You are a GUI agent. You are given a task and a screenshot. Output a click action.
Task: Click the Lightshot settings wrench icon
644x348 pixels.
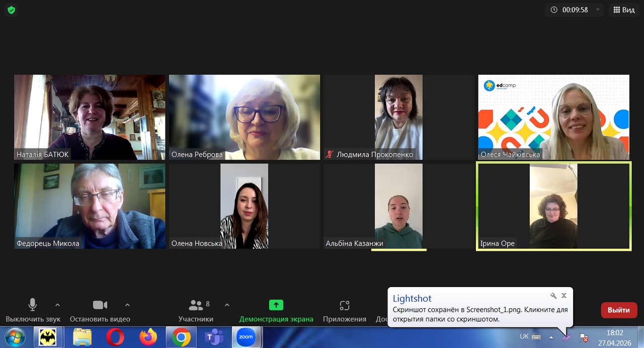click(x=553, y=296)
